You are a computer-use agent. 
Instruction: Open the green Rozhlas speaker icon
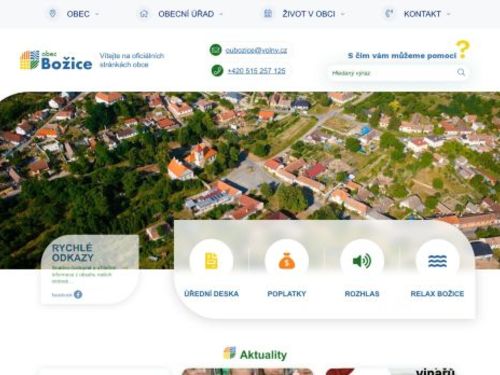362,261
